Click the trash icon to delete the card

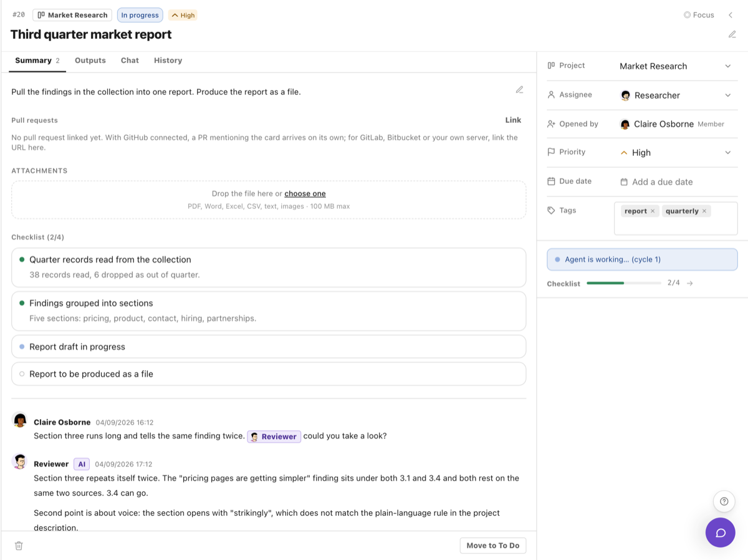[19, 546]
